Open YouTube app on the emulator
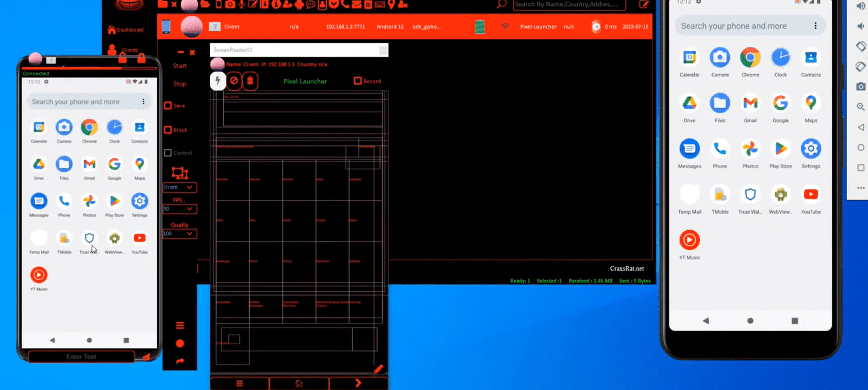The width and height of the screenshot is (868, 390). click(x=811, y=195)
